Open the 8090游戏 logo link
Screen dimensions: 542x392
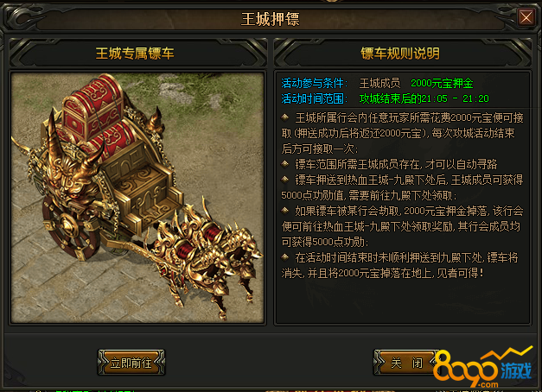[483, 368]
